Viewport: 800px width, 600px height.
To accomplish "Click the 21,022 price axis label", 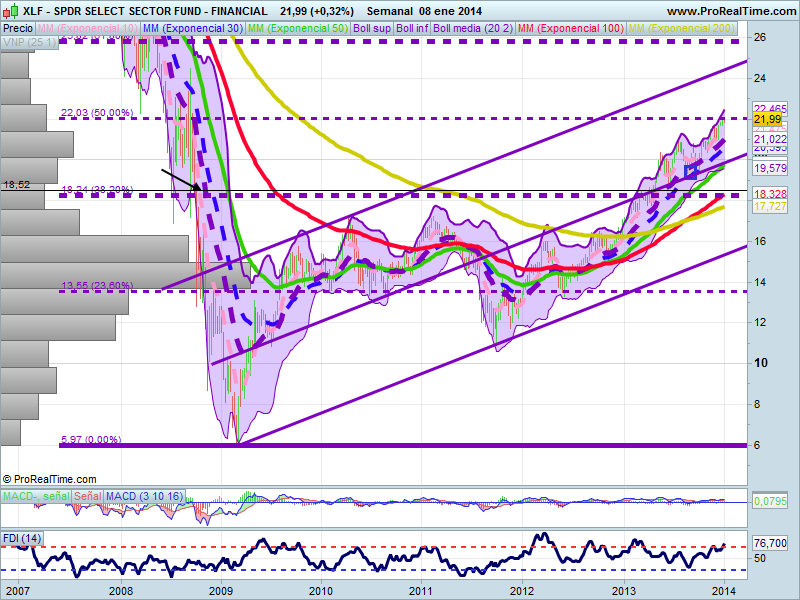I will tap(770, 139).
